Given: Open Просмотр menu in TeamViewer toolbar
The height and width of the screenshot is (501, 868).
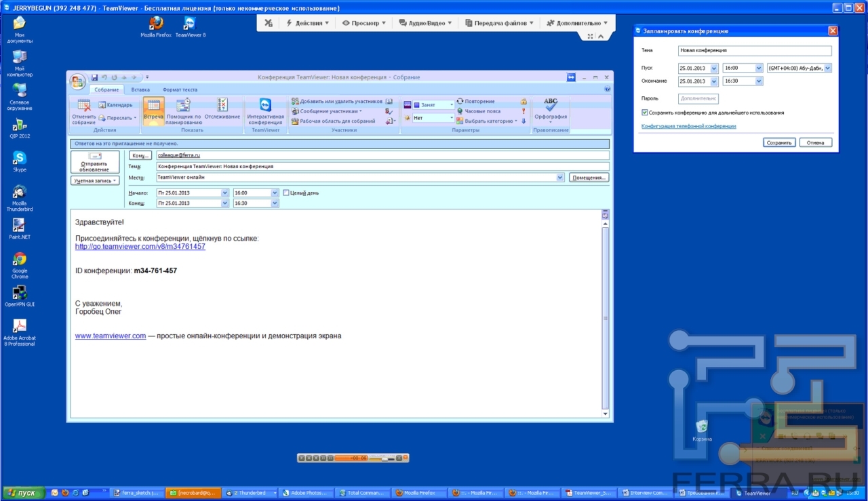Looking at the screenshot, I should [364, 22].
